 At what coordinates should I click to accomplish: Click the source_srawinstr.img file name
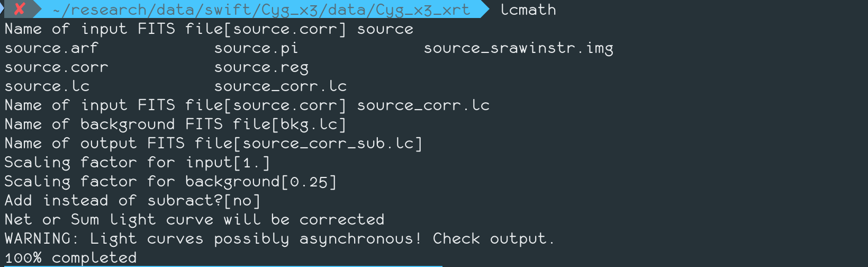coord(518,48)
